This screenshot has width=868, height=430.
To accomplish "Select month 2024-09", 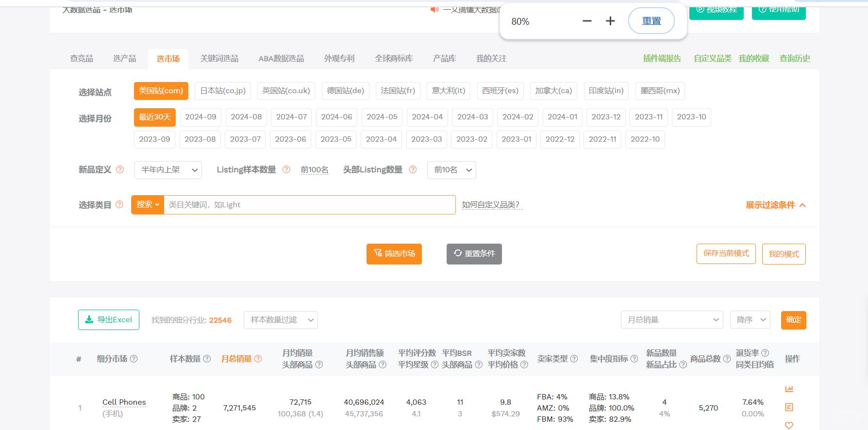I will (200, 117).
